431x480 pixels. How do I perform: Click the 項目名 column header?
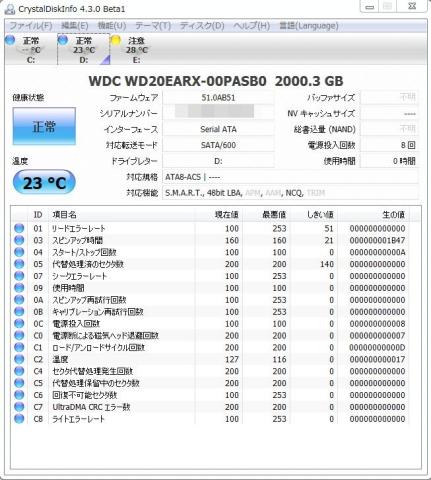[122, 215]
